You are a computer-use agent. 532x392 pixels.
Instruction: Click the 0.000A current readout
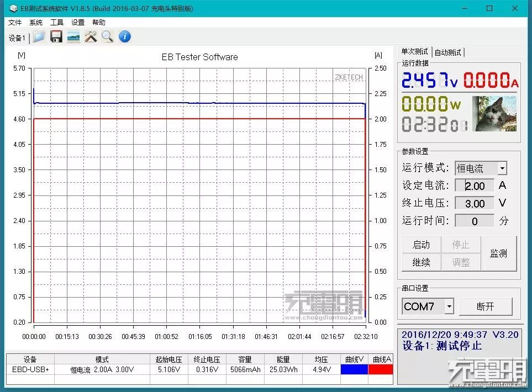pos(491,81)
